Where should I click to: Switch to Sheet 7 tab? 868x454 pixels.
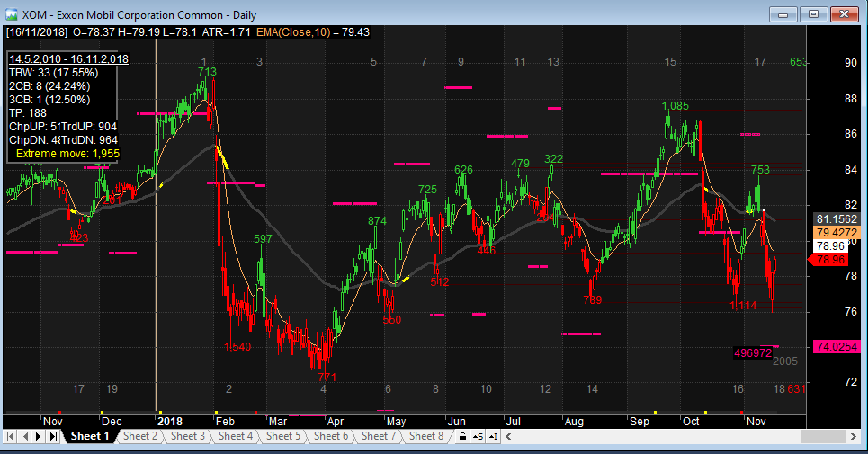(x=379, y=436)
